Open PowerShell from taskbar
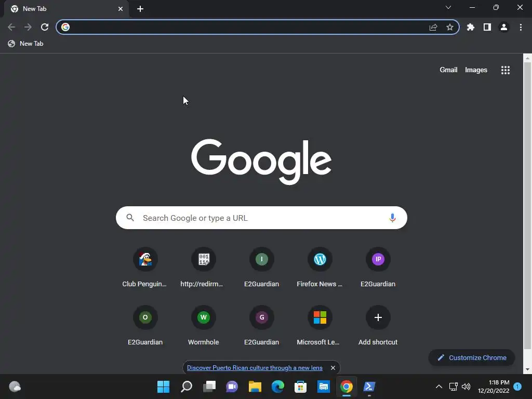The width and height of the screenshot is (532, 399). tap(369, 387)
